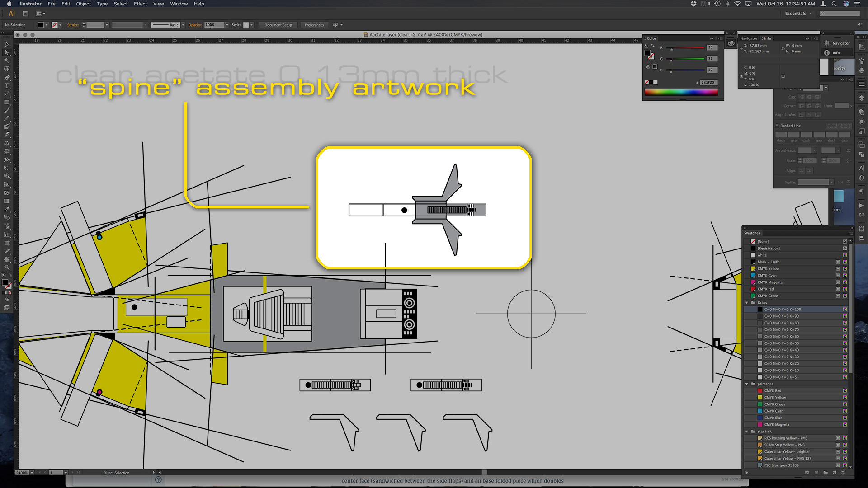Swap fill and stroke colors

pyautogui.click(x=10, y=275)
